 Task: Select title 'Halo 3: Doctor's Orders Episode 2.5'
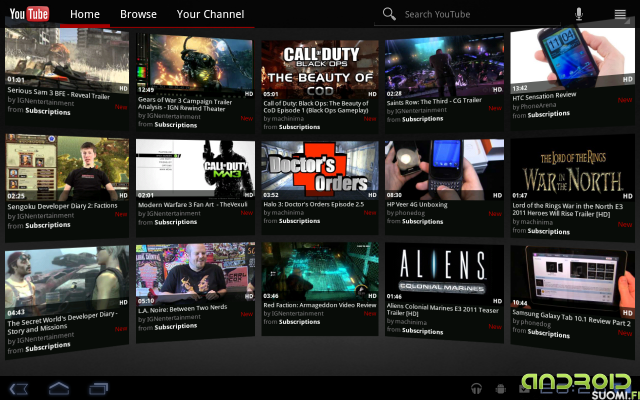pos(313,204)
